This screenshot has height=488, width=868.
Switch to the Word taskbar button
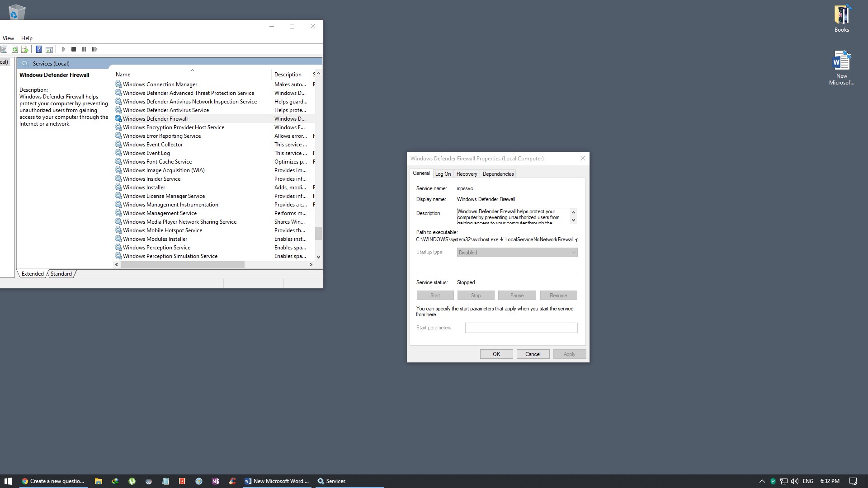click(277, 481)
